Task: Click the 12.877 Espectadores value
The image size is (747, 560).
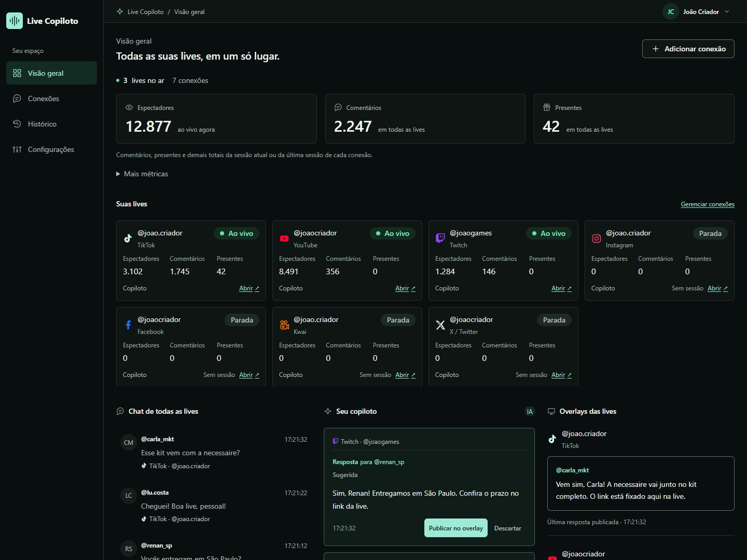Action: point(148,126)
